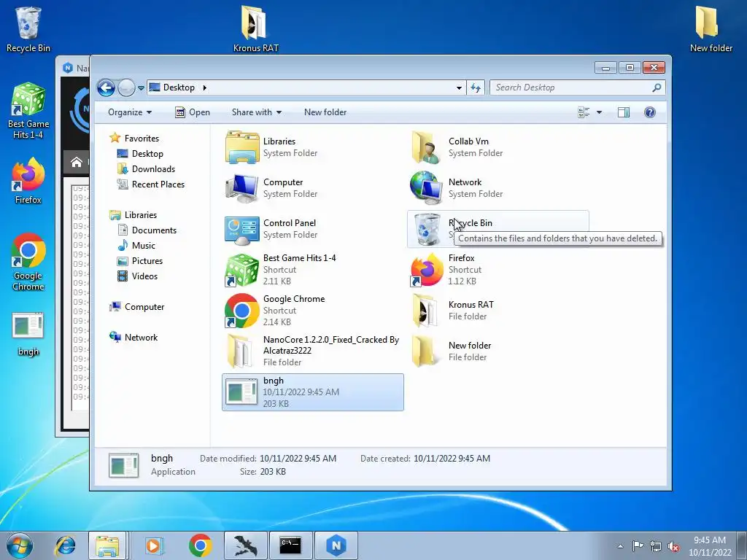
Task: Launch Internet Explorer from the taskbar
Action: 65,545
